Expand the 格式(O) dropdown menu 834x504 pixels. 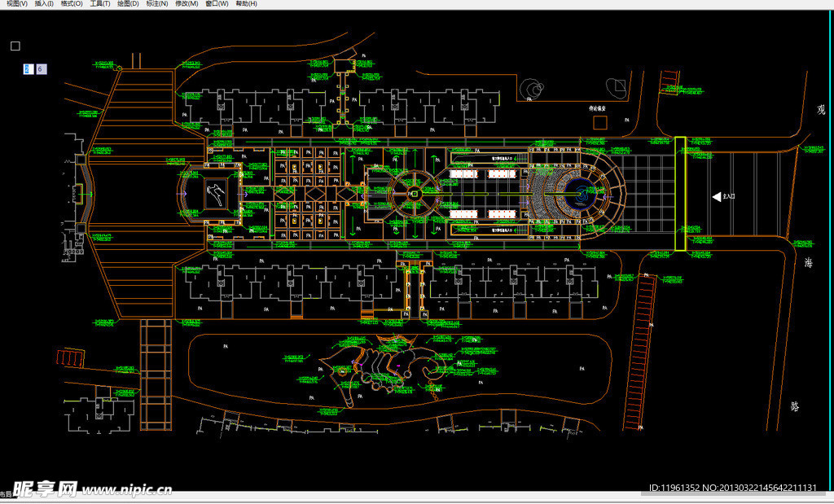pos(72,4)
